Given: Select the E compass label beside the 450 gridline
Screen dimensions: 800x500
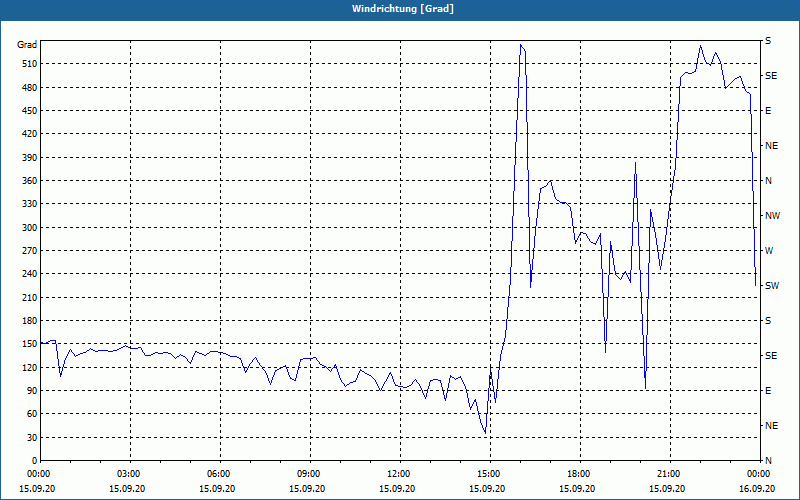Looking at the screenshot, I should pyautogui.click(x=768, y=111).
